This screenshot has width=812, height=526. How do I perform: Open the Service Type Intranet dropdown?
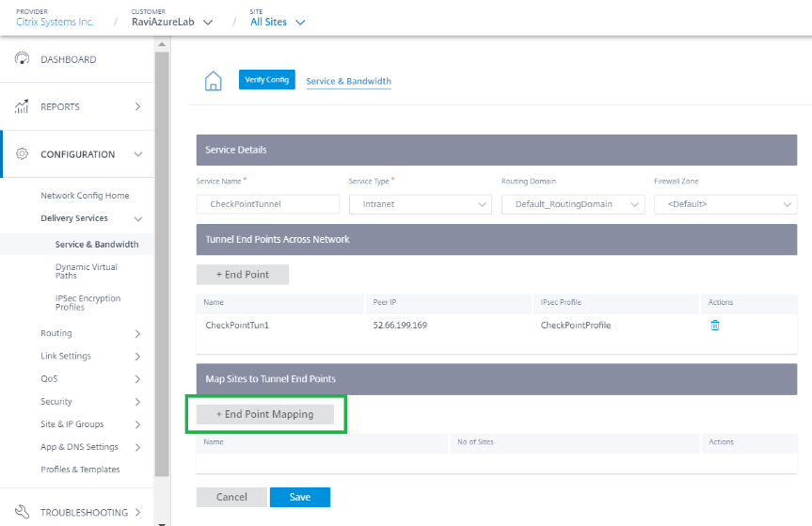[x=421, y=204]
